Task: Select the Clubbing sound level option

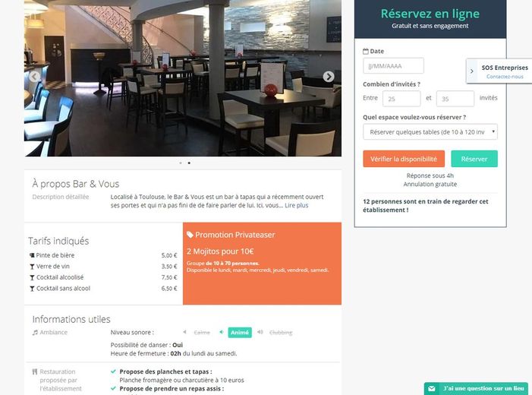Action: click(281, 333)
